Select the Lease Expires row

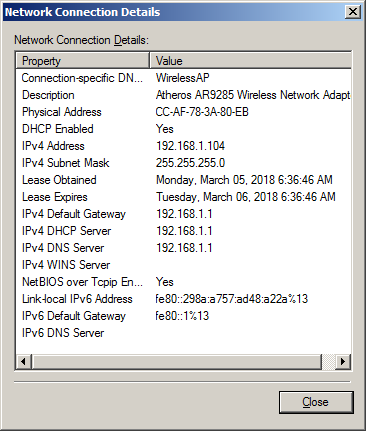(x=183, y=197)
